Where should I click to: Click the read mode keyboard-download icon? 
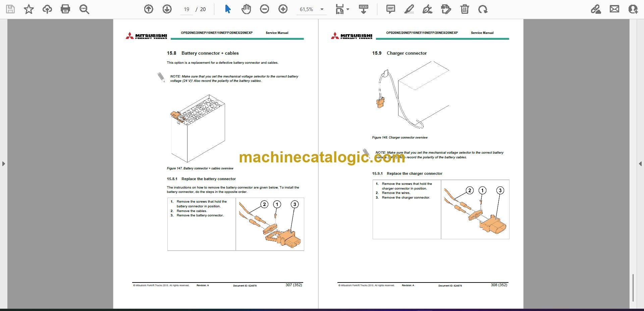pos(364,9)
